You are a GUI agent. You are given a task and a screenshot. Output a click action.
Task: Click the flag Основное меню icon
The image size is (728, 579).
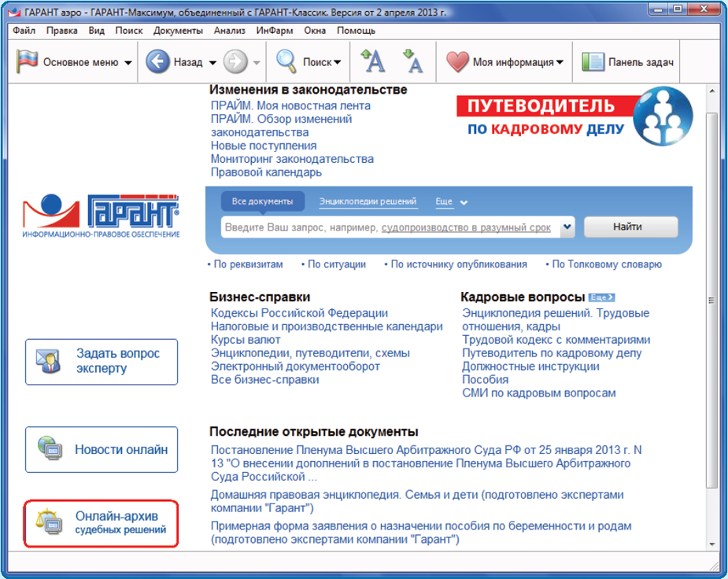coord(28,62)
